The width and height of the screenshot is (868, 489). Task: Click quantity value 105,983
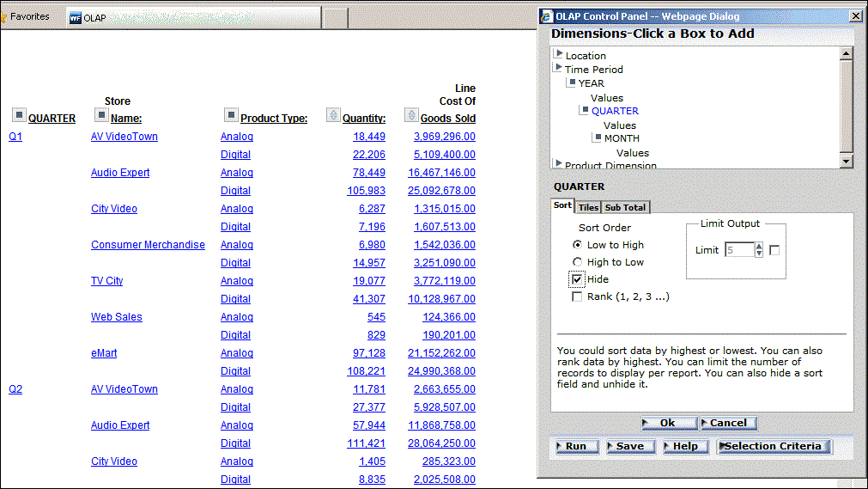[x=366, y=191]
